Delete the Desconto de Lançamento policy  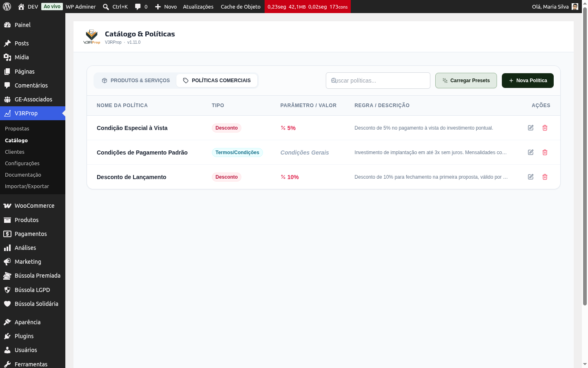545,177
